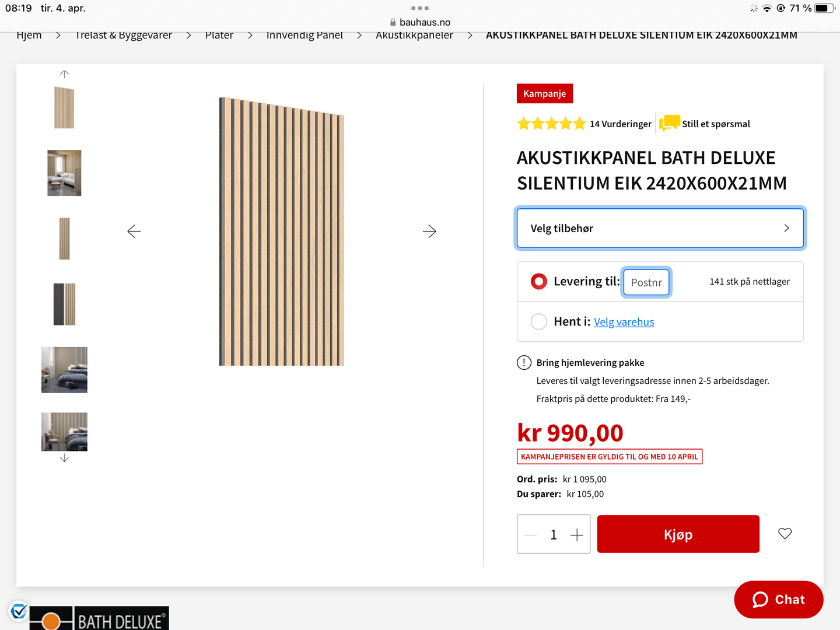Screen dimensions: 840x630
Task: Add product to wishlist with heart icon
Action: (x=785, y=533)
